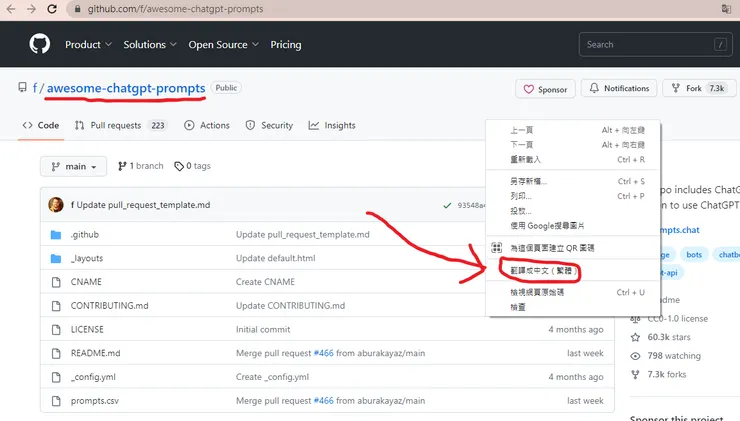The height and width of the screenshot is (421, 740).
Task: Click commit message 'Create CNAME'
Action: [265, 282]
